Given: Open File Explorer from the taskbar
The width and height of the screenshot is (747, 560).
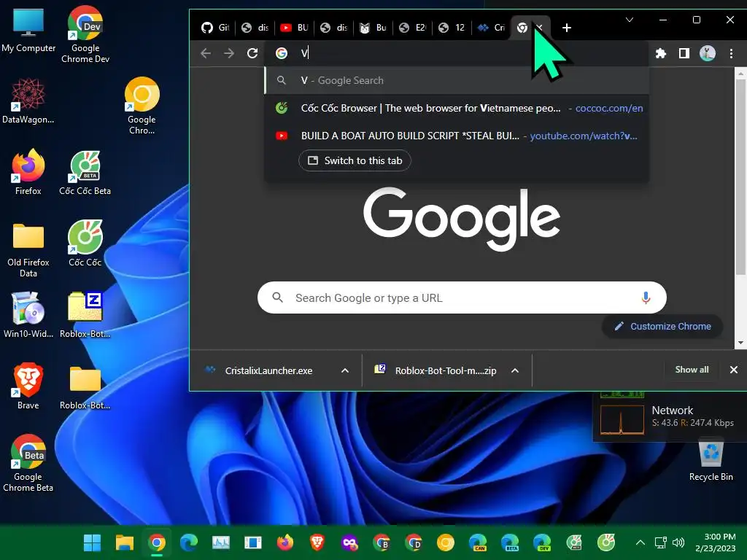Looking at the screenshot, I should (124, 542).
